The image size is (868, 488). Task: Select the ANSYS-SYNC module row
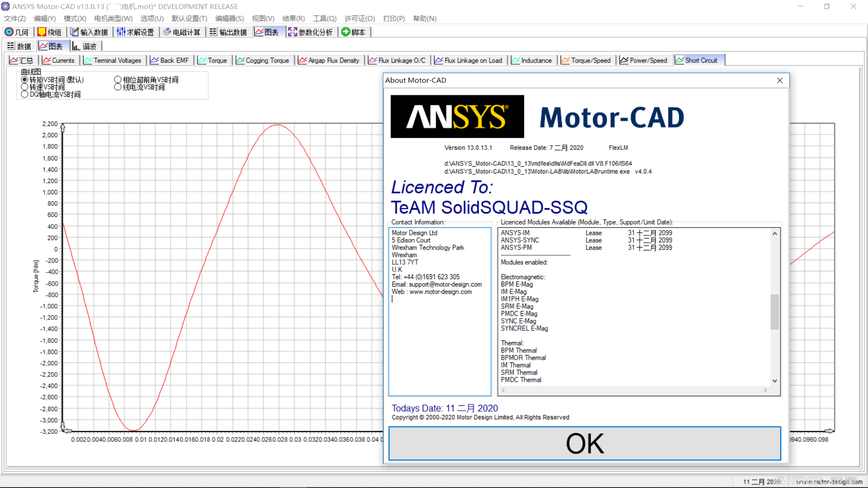586,240
